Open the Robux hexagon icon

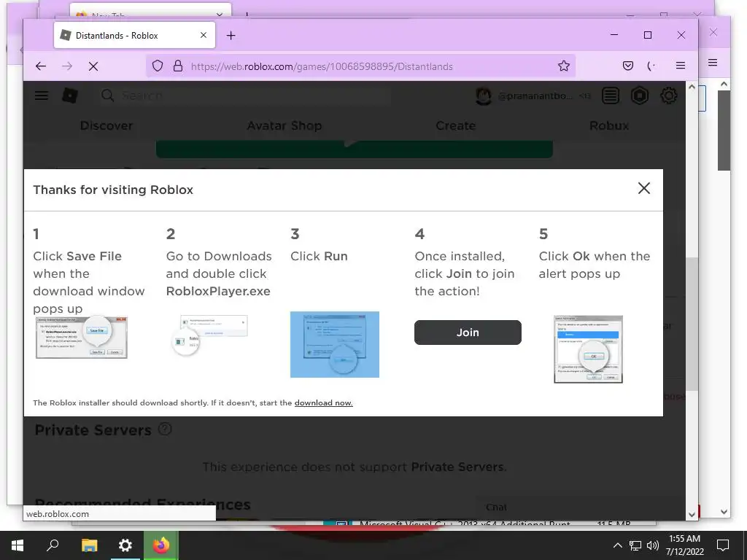coord(639,96)
